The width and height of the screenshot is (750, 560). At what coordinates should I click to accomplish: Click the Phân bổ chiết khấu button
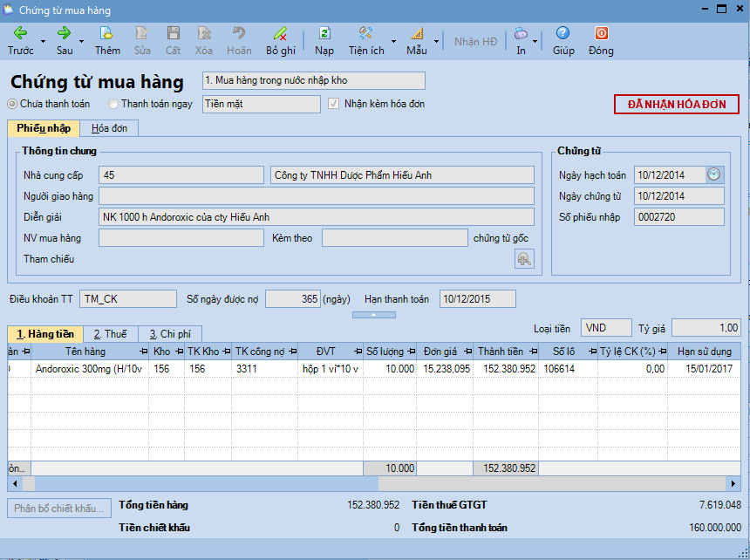(59, 508)
